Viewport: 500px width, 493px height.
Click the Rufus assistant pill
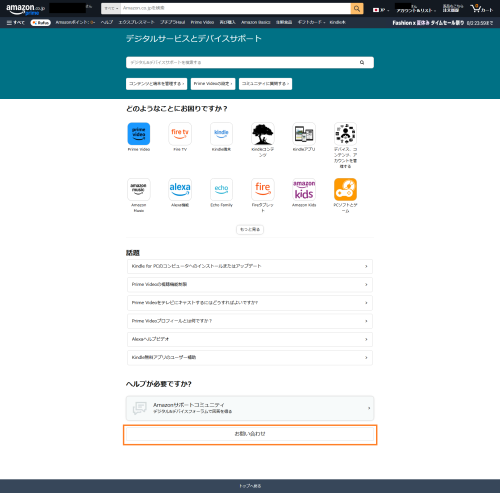(x=40, y=22)
